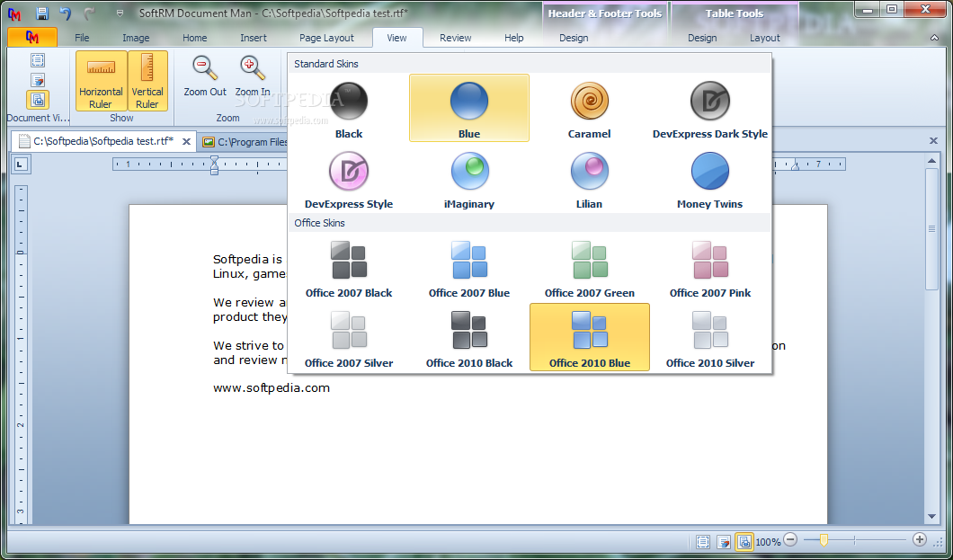The image size is (953, 560).
Task: Open Table Tools Design tab
Action: 702,38
